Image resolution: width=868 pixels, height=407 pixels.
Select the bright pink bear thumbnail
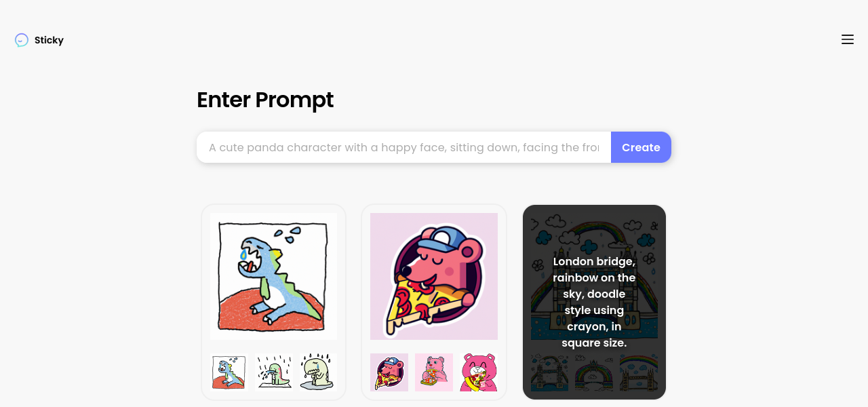479,372
